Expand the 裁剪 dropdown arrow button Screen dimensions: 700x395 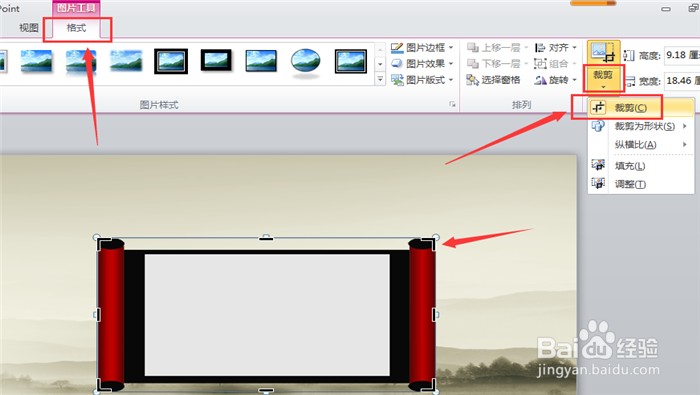point(603,79)
